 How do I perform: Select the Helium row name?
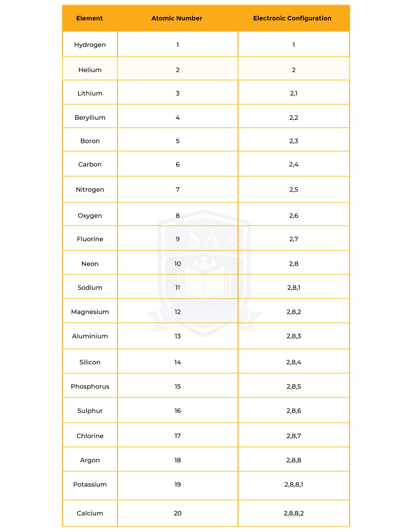pyautogui.click(x=90, y=70)
